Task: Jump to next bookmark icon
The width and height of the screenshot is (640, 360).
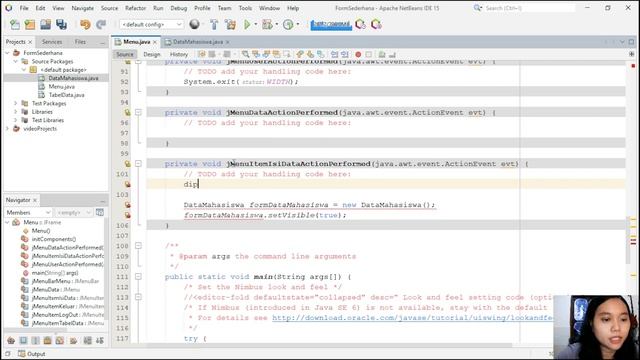Action: 311,54
